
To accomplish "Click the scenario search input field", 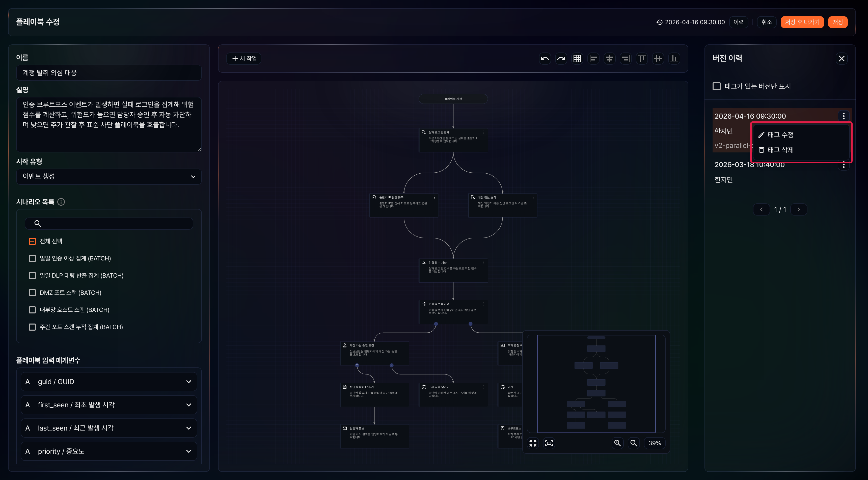I will click(x=109, y=224).
